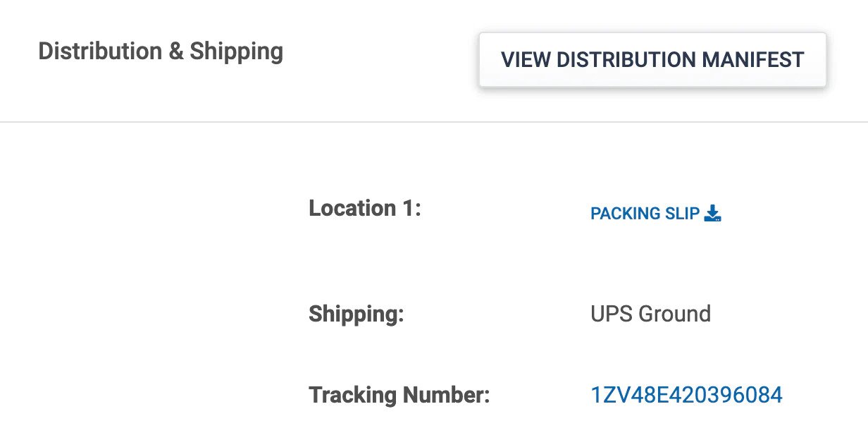Click the blue tracking code starting with 1ZV
This screenshot has height=440, width=868.
pyautogui.click(x=686, y=395)
